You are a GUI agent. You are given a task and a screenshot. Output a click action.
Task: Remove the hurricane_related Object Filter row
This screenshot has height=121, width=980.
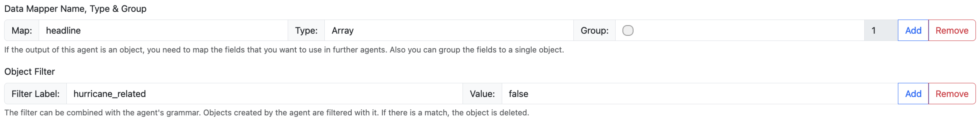coord(951,94)
